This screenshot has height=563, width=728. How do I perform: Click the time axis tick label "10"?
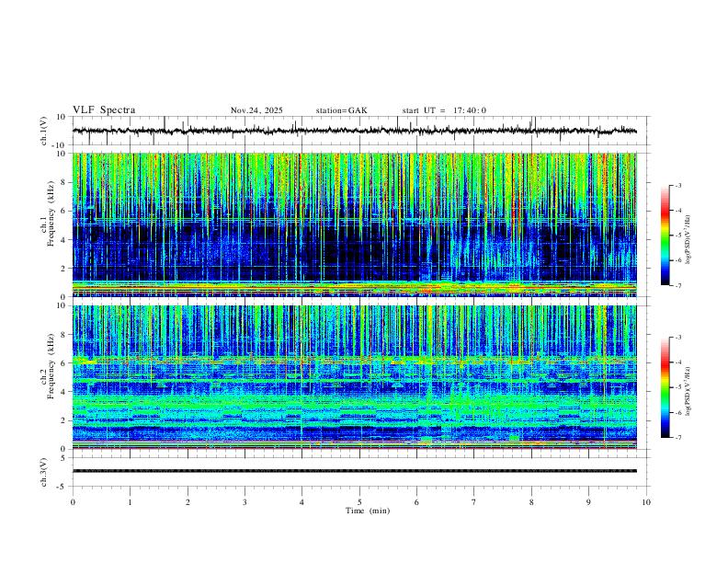(x=646, y=502)
